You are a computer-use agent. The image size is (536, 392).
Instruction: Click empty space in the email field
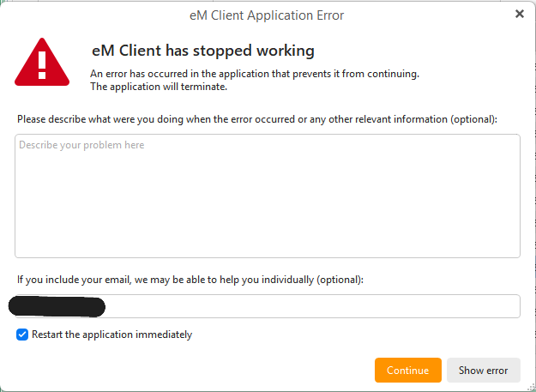(311, 306)
